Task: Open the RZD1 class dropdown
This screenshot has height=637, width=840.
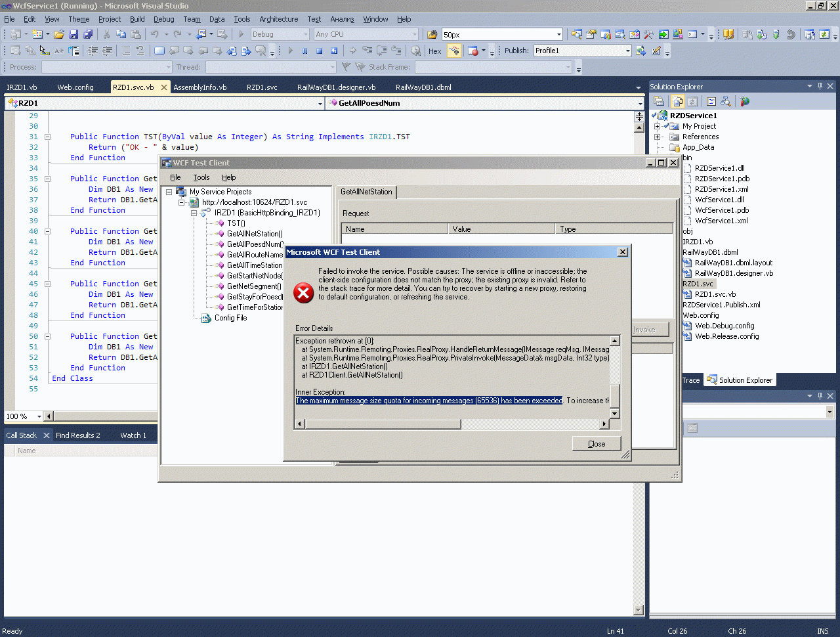Action: click(320, 103)
